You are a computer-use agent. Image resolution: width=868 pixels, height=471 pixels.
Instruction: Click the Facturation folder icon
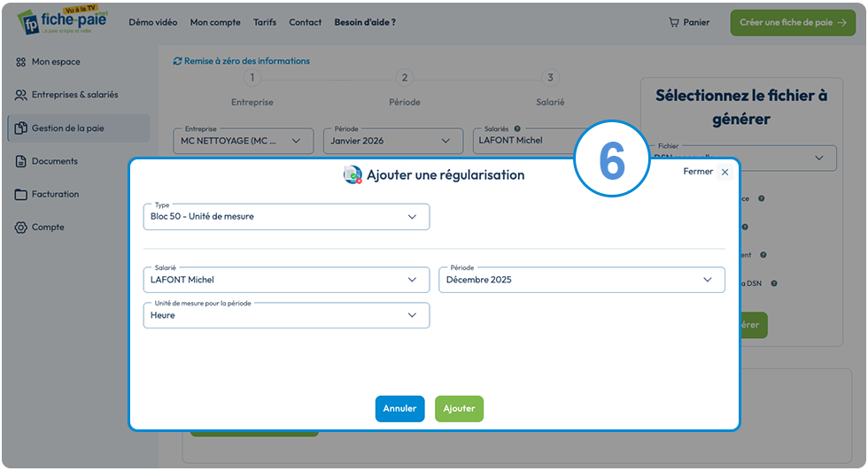(x=20, y=194)
